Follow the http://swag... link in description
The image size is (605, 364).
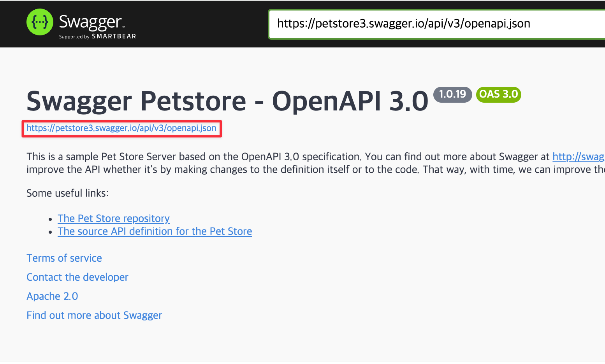(x=579, y=157)
